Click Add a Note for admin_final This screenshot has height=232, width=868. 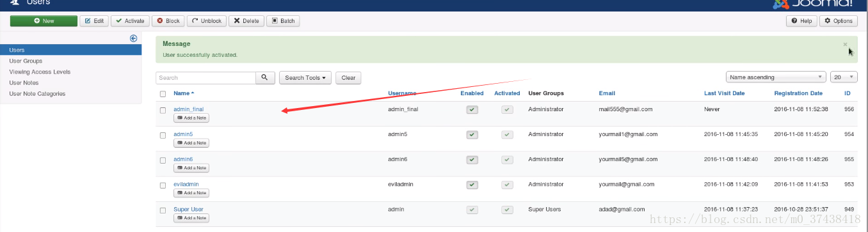pos(191,118)
